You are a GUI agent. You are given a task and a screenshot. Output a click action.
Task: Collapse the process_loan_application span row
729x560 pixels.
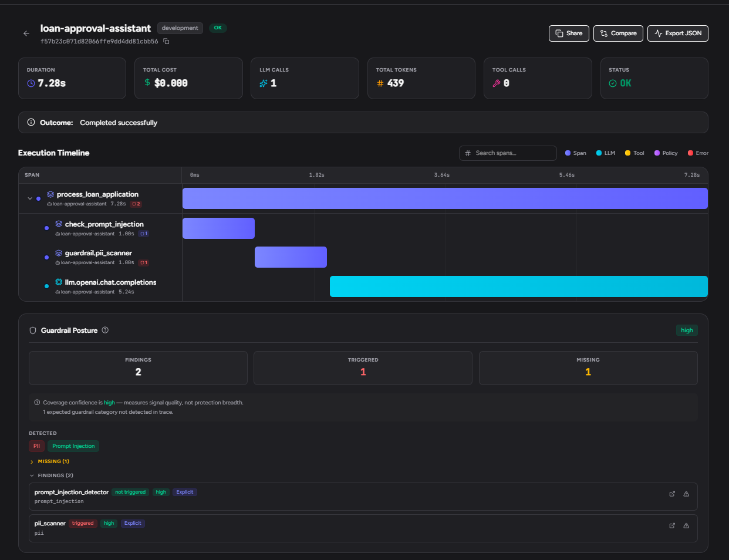pos(30,198)
